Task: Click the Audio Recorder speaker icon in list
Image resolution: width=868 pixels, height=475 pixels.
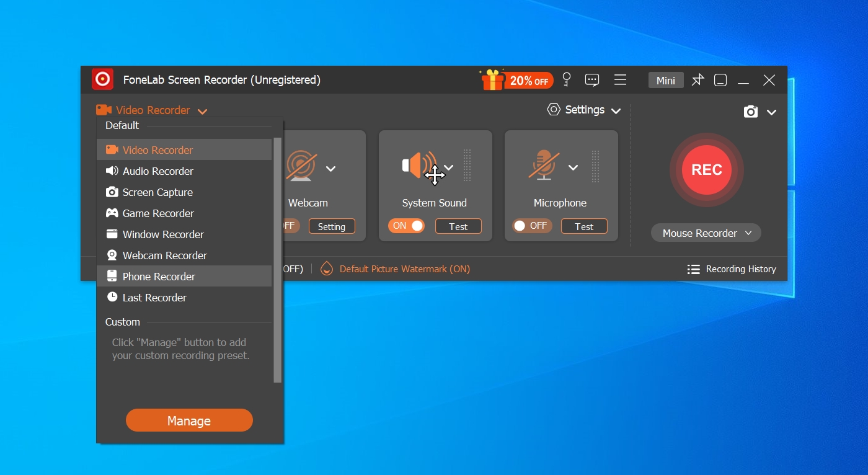Action: [112, 171]
